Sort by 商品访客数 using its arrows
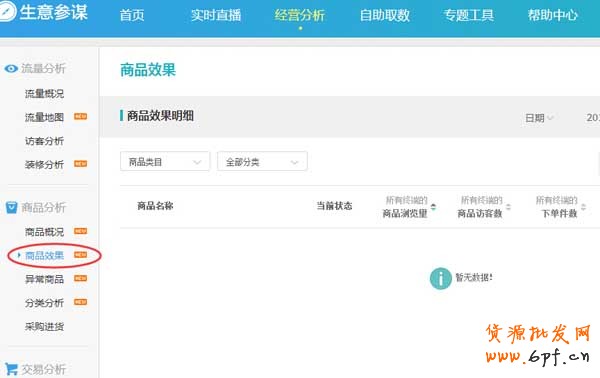 coord(508,207)
